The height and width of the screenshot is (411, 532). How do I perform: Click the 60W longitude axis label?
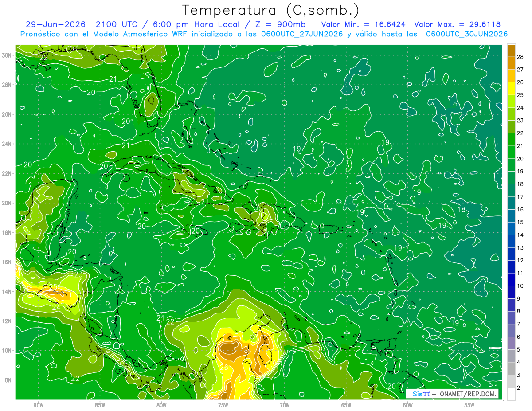408,406
